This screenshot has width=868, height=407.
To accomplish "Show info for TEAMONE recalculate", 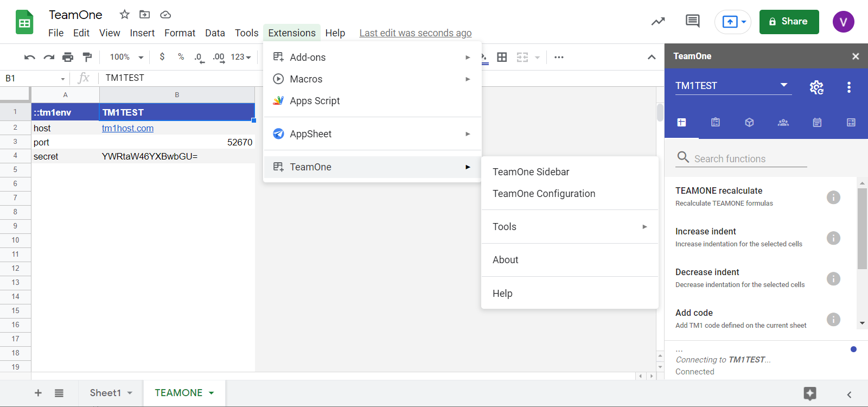I will [x=833, y=197].
